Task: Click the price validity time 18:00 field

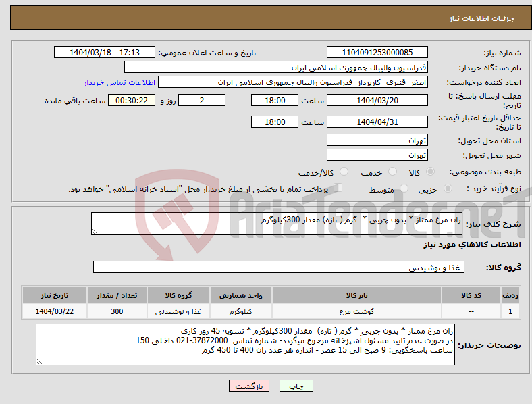Action: (275, 122)
